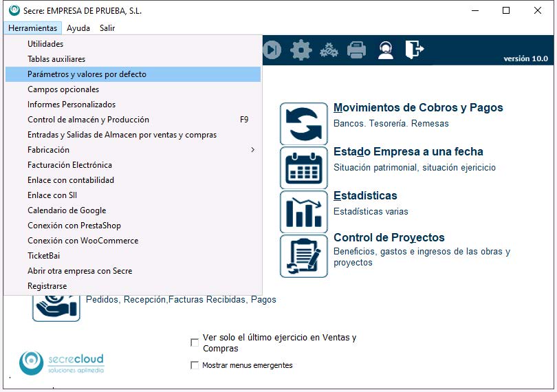Open the Estadísticas chart icon
The image size is (557, 392).
tap(303, 212)
